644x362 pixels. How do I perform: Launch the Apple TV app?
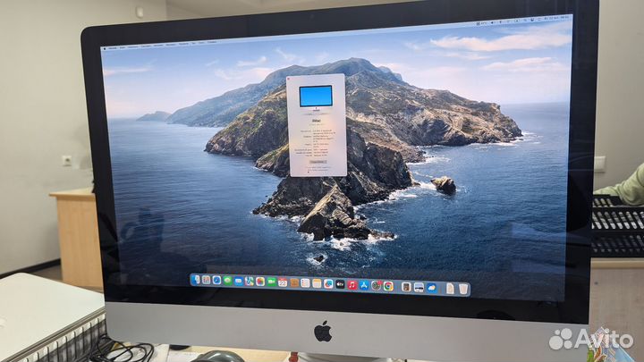pyautogui.click(x=340, y=284)
